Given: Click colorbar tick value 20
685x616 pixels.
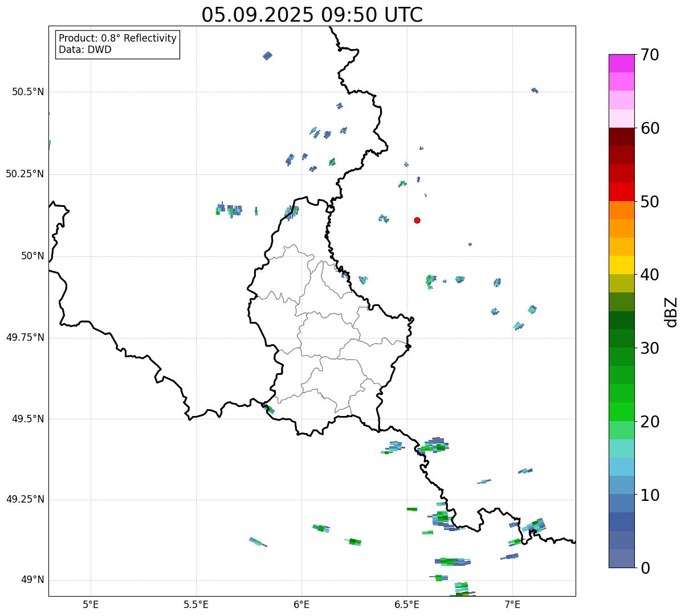Looking at the screenshot, I should click(x=650, y=422).
